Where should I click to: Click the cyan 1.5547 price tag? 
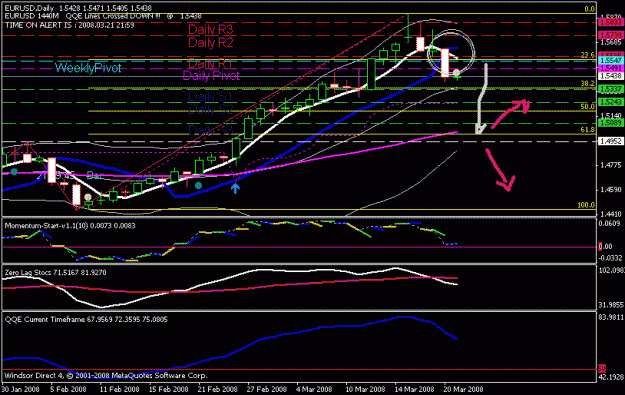[x=611, y=60]
